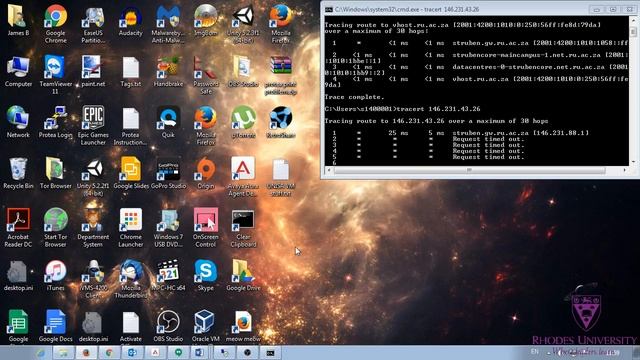The width and height of the screenshot is (640, 360).
Task: Open the ImgBurn desktop icon
Action: point(206,20)
